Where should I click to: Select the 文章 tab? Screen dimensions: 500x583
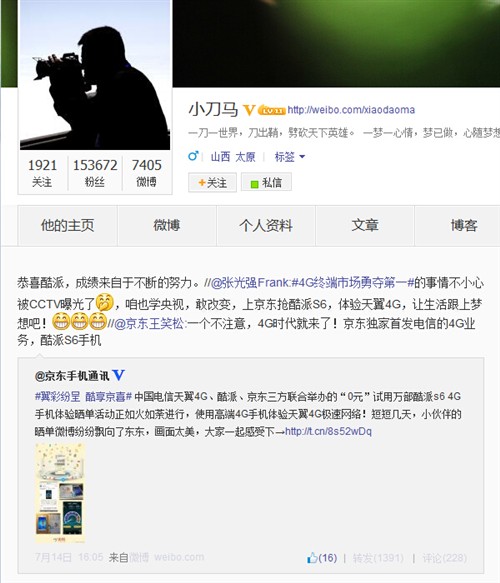365,225
